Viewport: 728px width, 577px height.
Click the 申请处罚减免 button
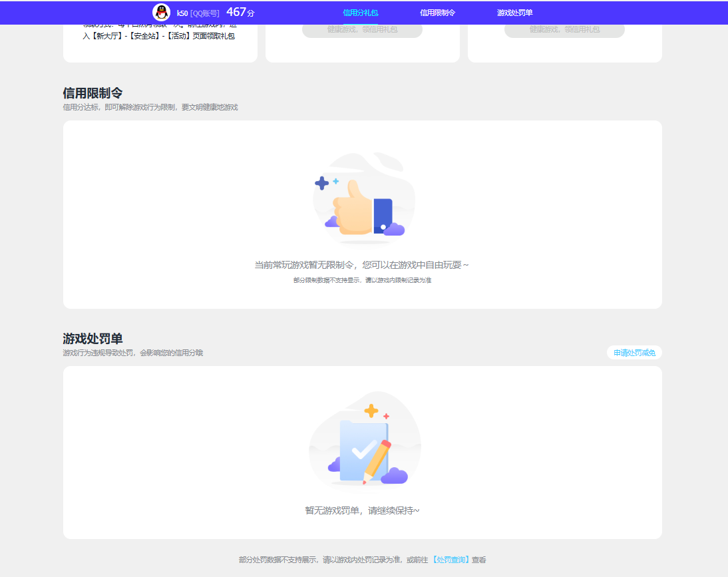click(634, 352)
